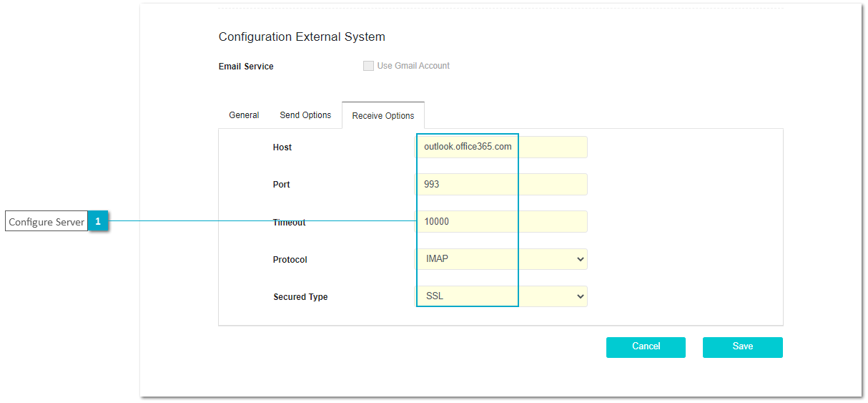Screen dimensions: 868x403
Task: Click the Email Service label
Action: [246, 67]
